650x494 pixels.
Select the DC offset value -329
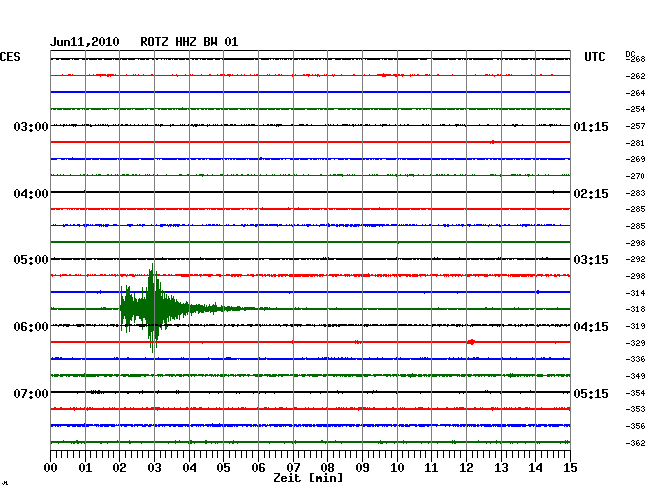tap(635, 343)
